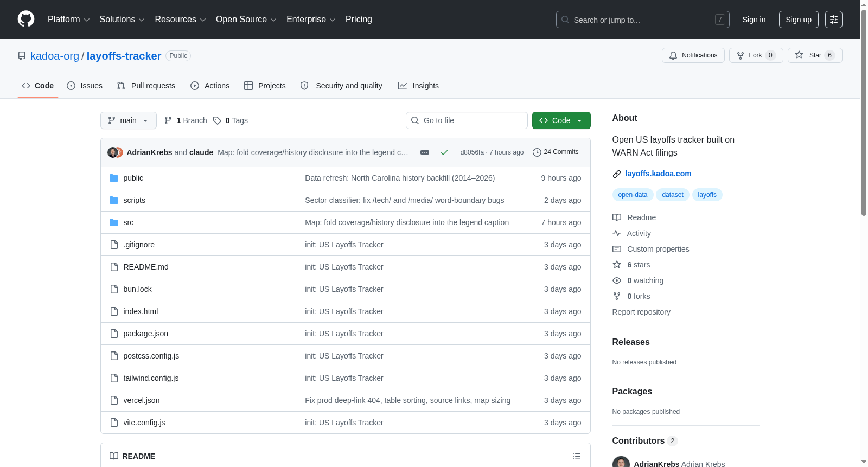Click the vercel.json file icon
The image size is (868, 467).
coord(114,400)
